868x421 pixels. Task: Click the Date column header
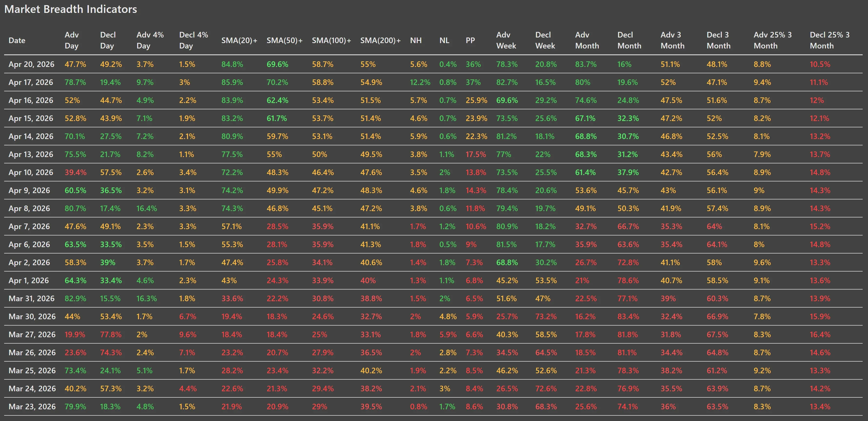(17, 40)
